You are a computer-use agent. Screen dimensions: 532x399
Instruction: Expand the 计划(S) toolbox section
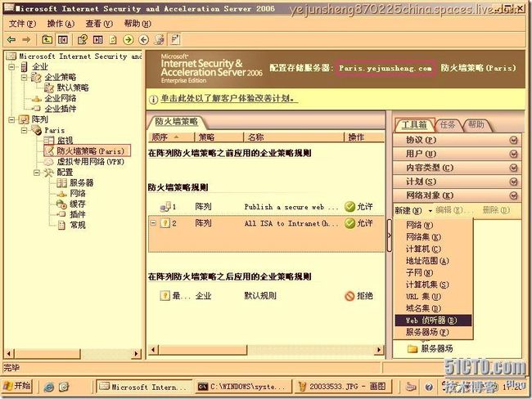point(457,182)
